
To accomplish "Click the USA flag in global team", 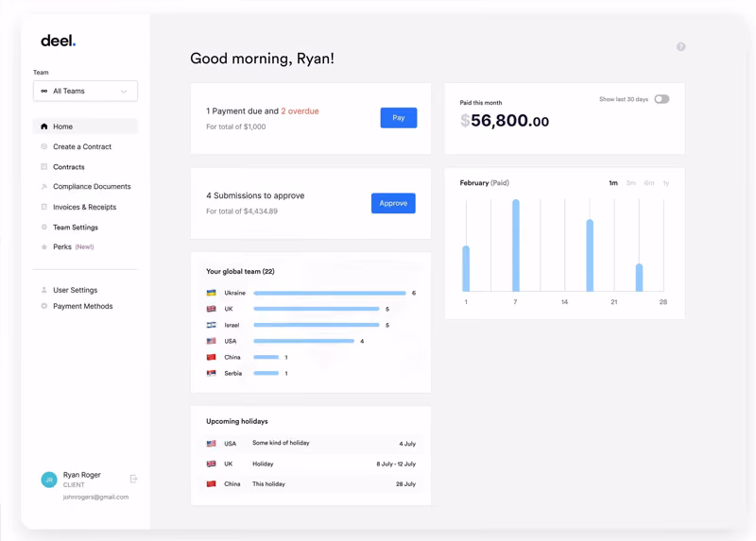I will tap(211, 341).
